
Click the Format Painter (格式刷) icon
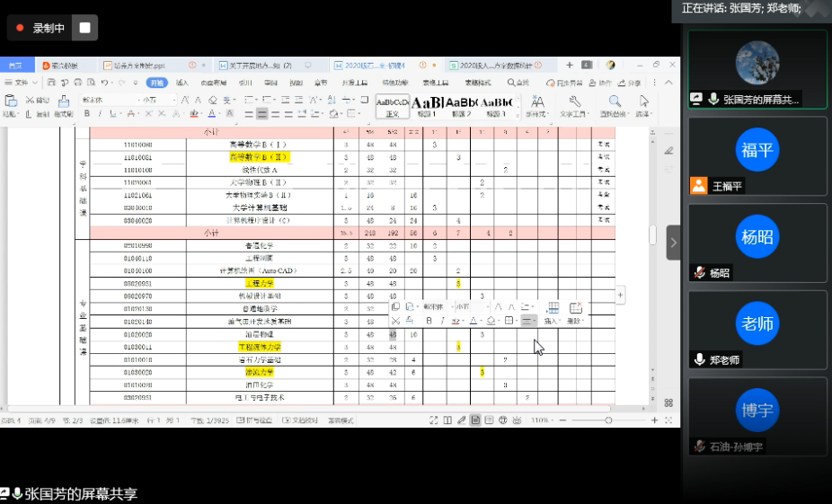(63, 102)
